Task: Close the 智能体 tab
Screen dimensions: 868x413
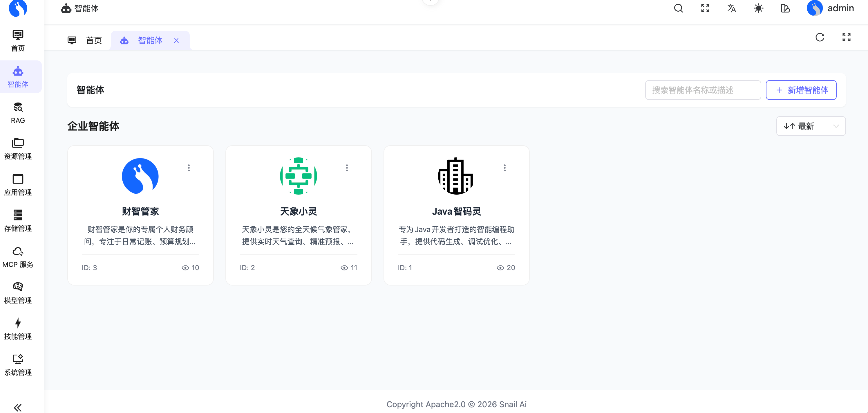Action: click(x=176, y=40)
